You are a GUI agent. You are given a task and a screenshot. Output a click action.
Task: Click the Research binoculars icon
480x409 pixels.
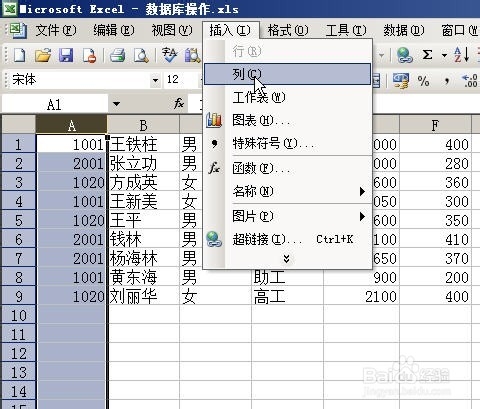192,55
